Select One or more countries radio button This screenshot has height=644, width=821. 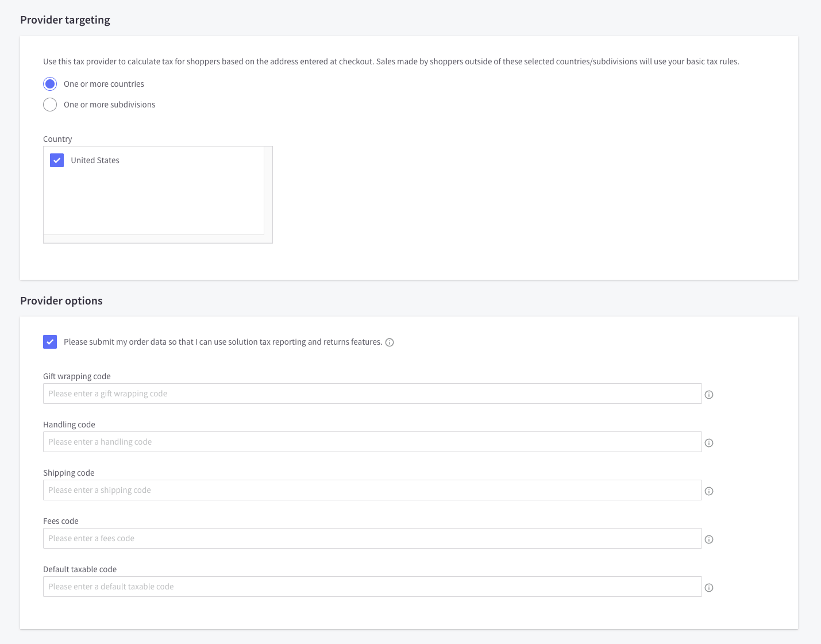[50, 84]
